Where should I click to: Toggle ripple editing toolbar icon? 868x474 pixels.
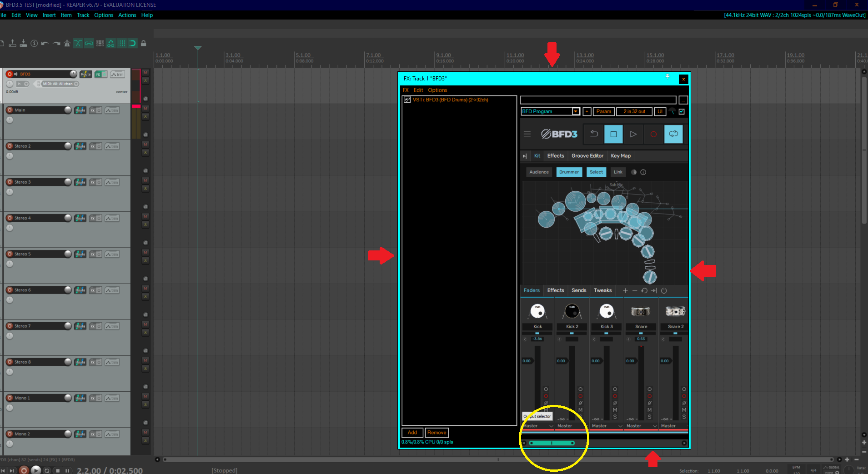tap(100, 43)
